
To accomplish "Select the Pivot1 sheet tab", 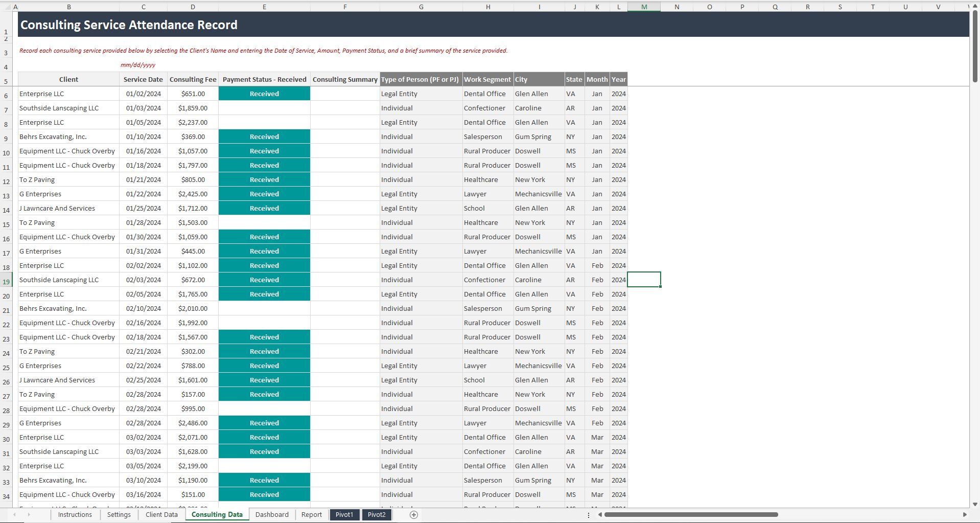I will [344, 515].
